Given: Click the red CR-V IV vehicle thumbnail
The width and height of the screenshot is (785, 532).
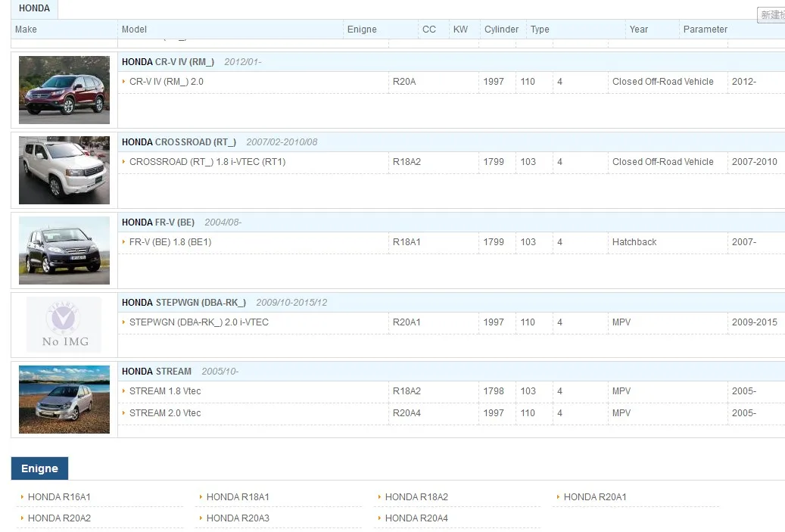Looking at the screenshot, I should click(64, 90).
